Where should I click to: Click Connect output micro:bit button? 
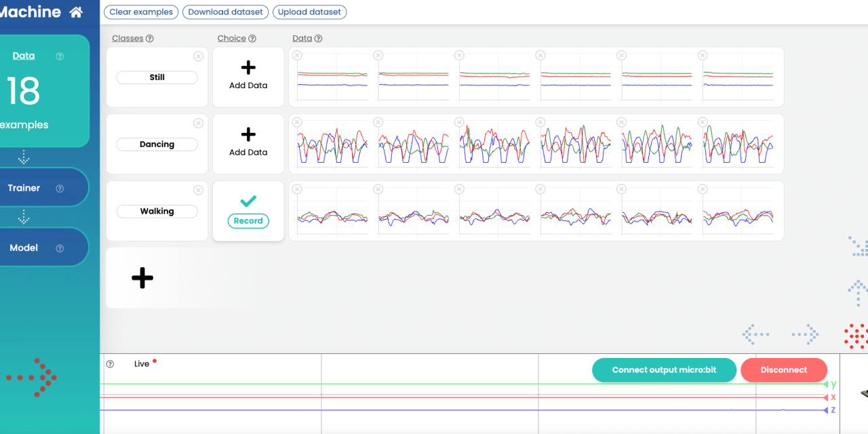coord(663,370)
